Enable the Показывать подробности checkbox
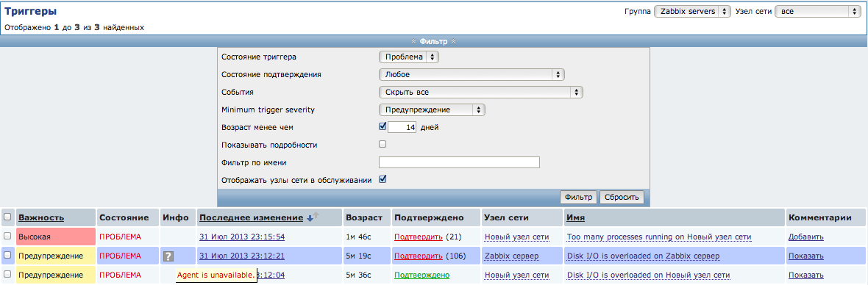The width and height of the screenshot is (868, 285). tap(382, 144)
